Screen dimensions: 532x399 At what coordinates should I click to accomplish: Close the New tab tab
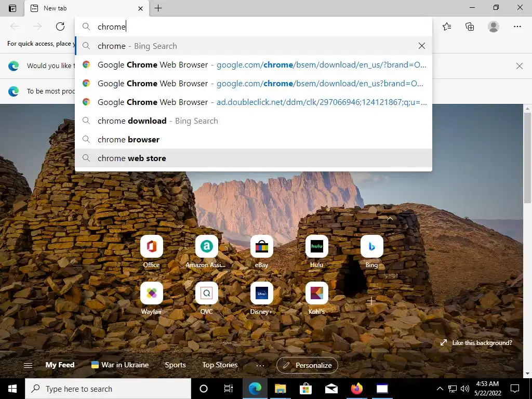tap(140, 8)
